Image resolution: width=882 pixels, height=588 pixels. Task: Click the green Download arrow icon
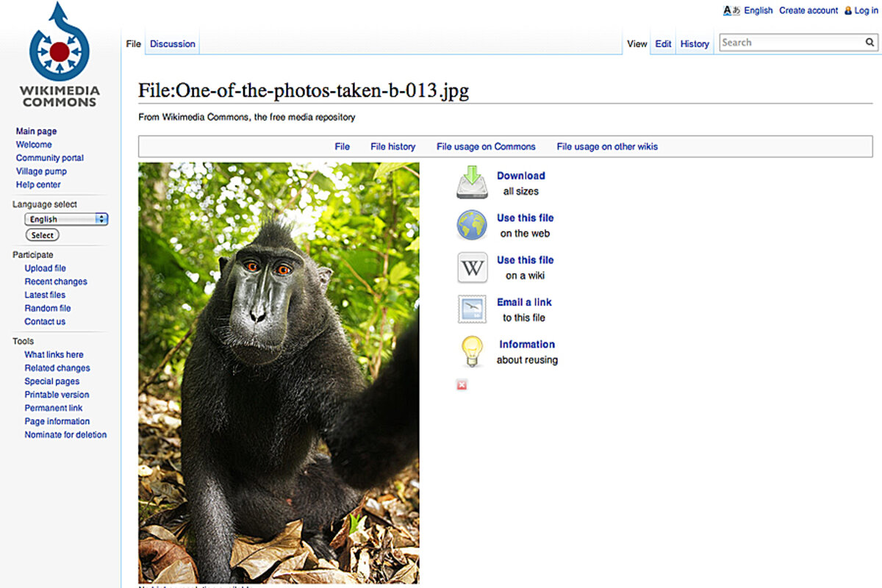click(472, 182)
